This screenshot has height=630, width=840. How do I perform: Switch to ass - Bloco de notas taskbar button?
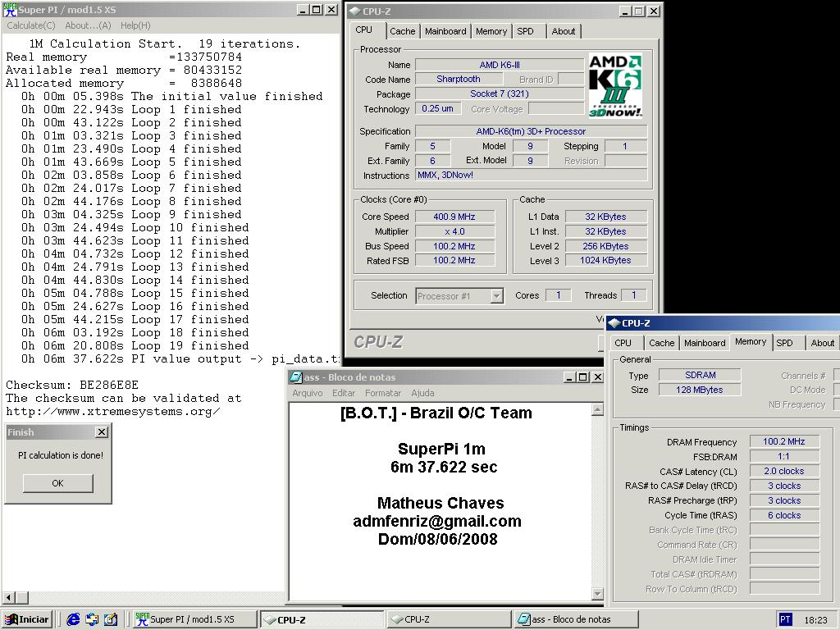[x=577, y=619]
